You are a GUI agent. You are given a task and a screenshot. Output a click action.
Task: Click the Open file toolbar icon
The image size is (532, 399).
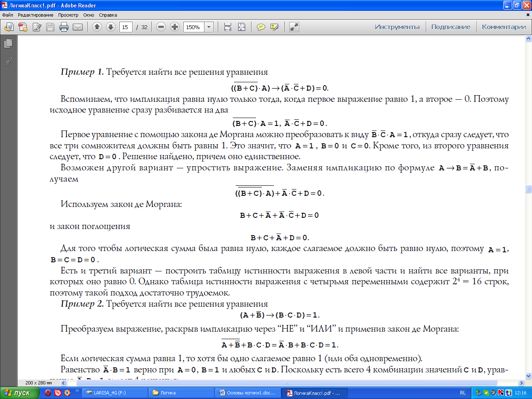click(9, 27)
